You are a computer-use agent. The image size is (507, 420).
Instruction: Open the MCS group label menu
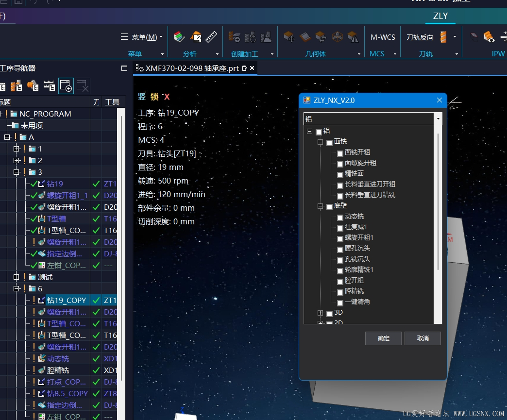click(x=377, y=54)
